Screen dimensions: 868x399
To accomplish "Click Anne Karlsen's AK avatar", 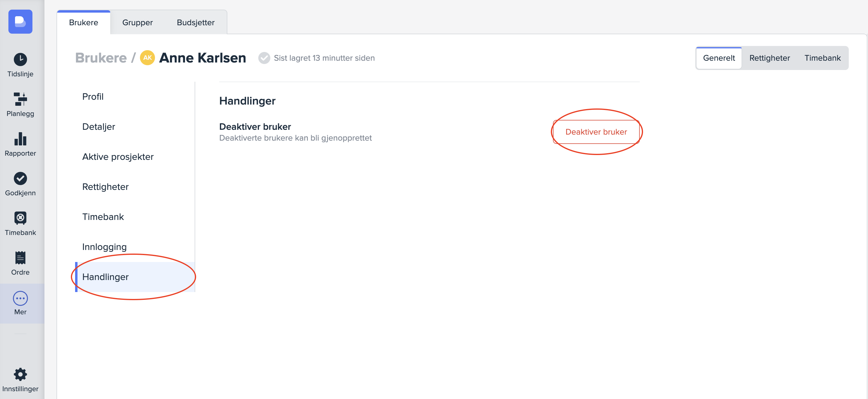I will pos(147,58).
